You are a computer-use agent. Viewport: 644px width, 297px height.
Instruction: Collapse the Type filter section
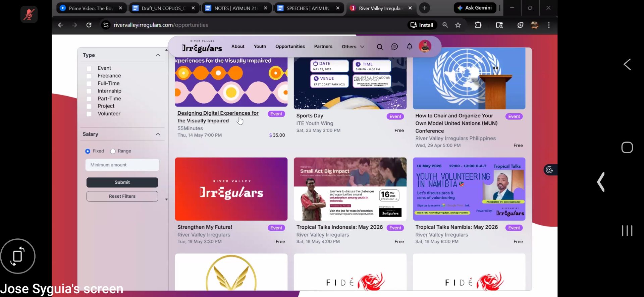[158, 55]
